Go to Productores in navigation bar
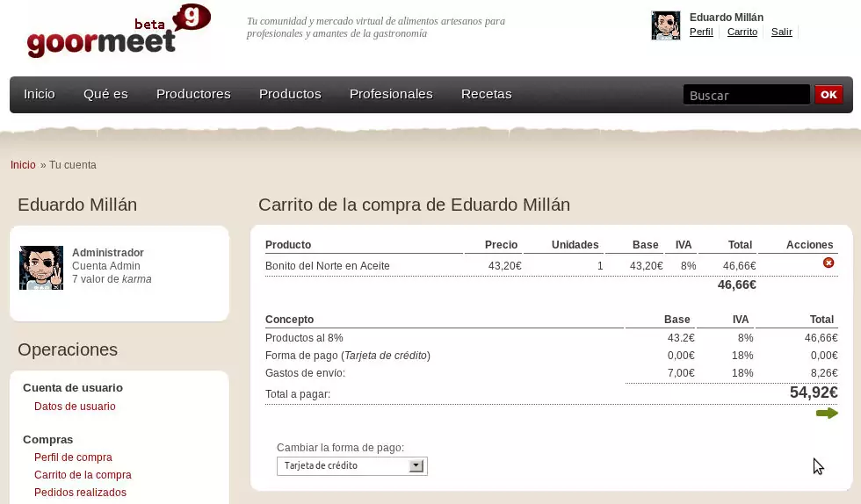 [x=193, y=94]
